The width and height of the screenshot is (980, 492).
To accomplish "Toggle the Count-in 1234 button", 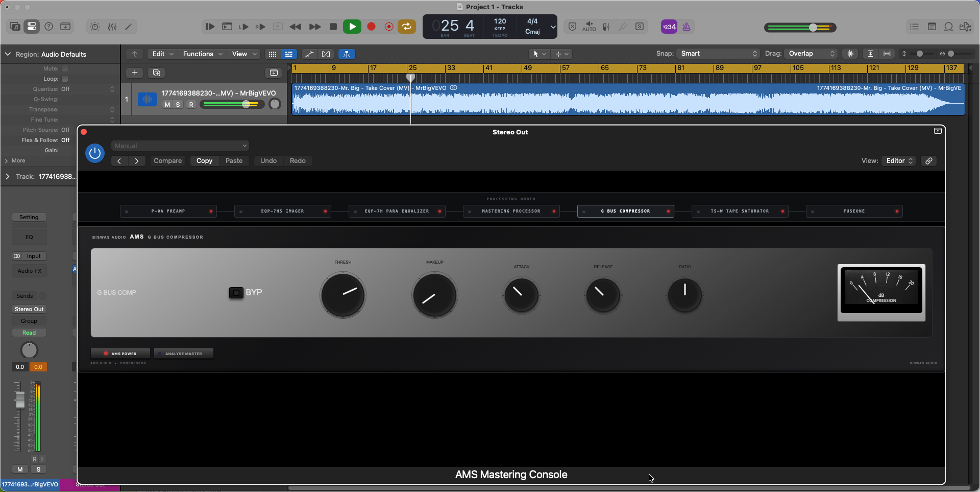I will tap(669, 27).
